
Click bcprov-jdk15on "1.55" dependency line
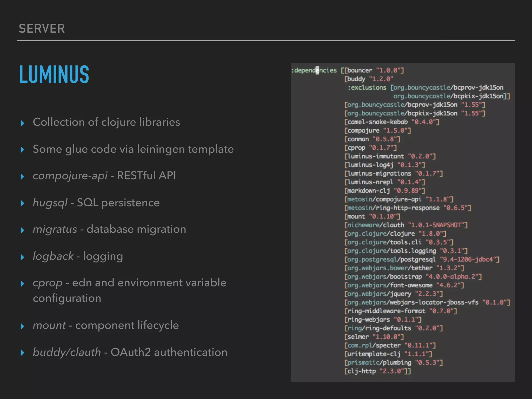click(415, 105)
